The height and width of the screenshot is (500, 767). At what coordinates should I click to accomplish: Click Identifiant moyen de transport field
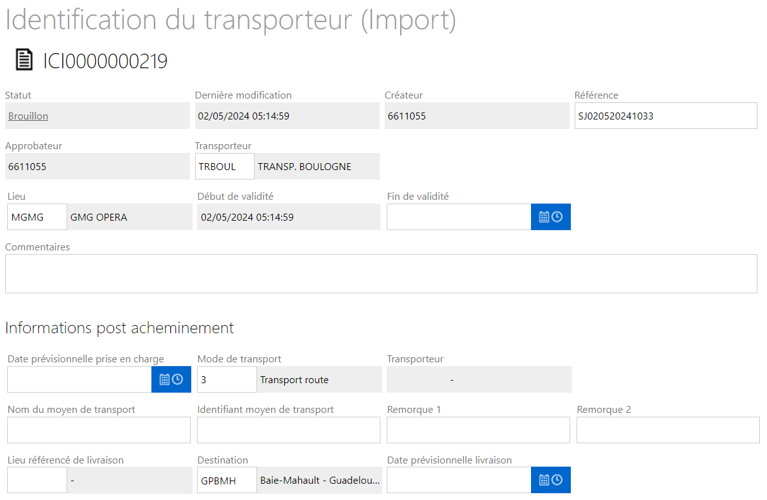pos(289,430)
